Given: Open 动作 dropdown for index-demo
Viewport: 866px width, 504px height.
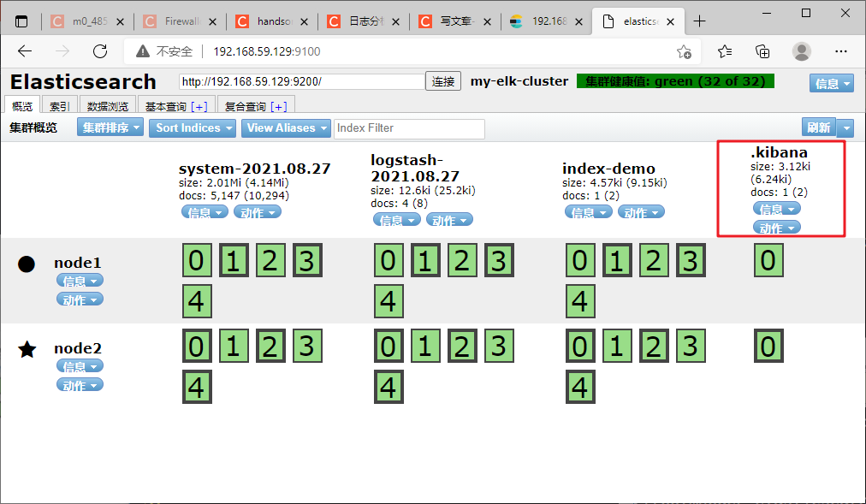Looking at the screenshot, I should (x=641, y=212).
